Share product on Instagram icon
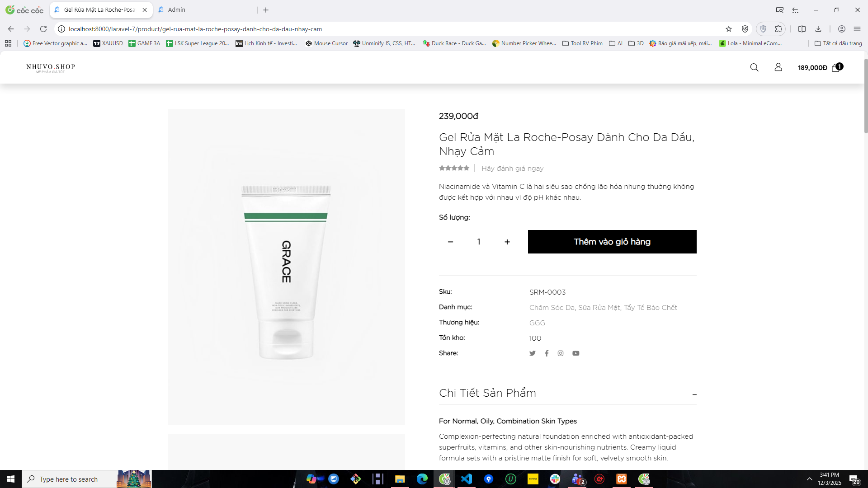 coord(561,353)
